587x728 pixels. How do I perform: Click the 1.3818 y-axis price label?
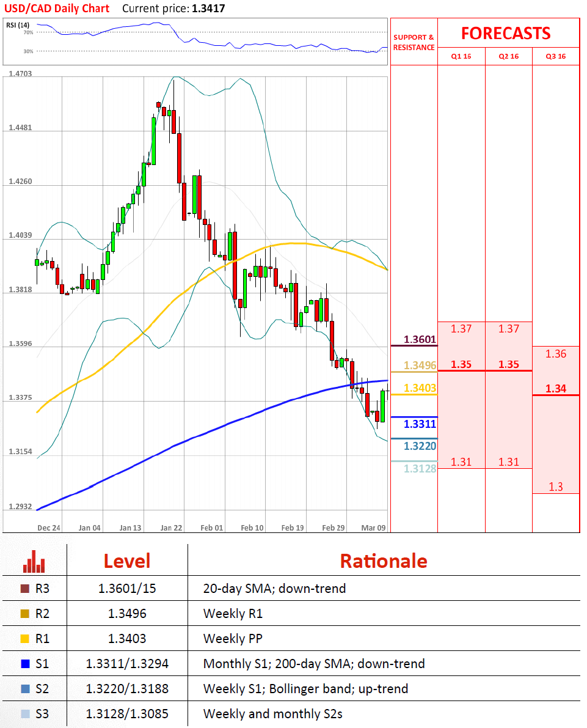click(20, 290)
